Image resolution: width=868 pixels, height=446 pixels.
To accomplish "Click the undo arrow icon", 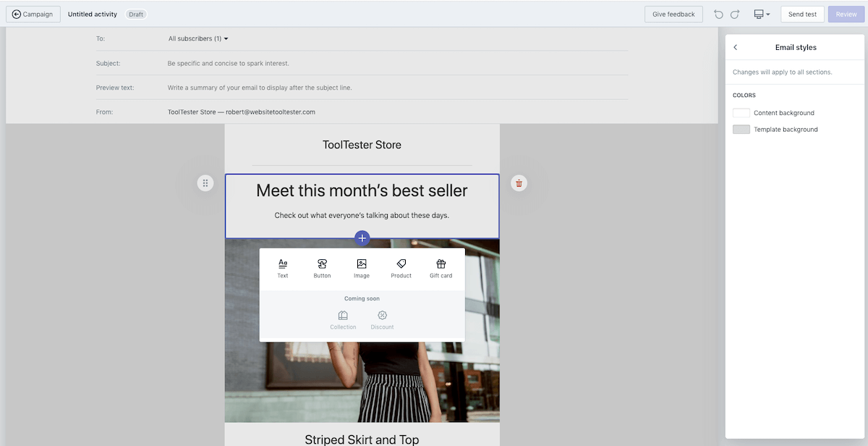I will coord(718,14).
